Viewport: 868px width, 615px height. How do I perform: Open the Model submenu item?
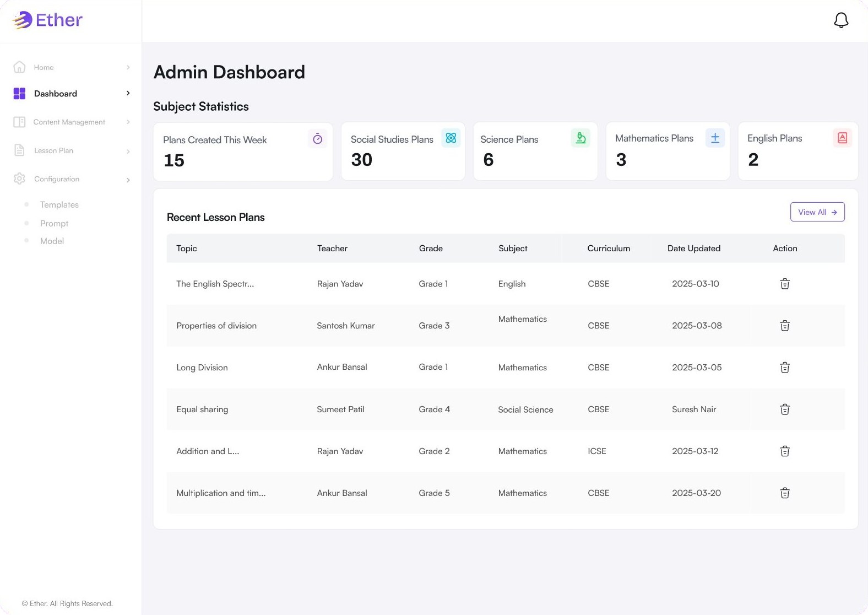pos(52,241)
